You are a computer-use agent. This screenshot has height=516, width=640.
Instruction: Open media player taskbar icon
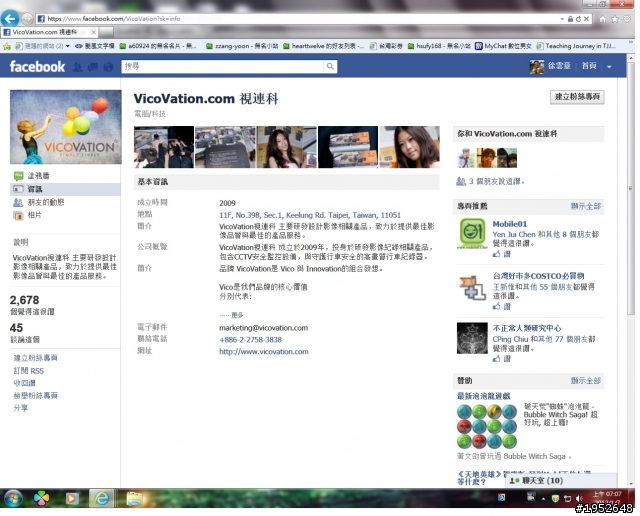click(72, 498)
